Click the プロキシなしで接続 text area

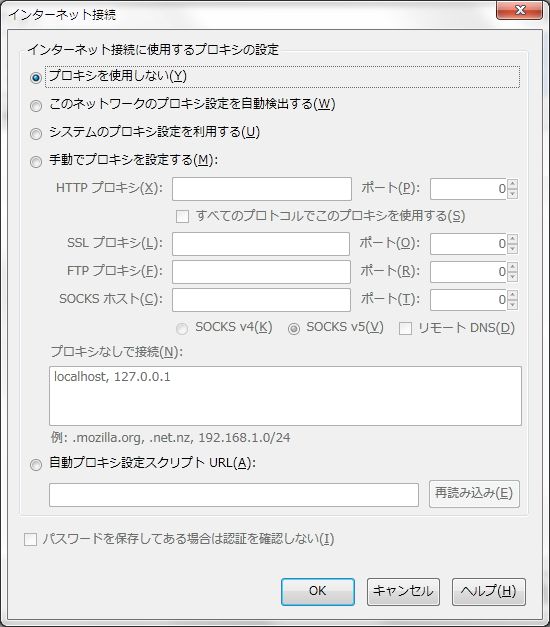pyautogui.click(x=285, y=396)
